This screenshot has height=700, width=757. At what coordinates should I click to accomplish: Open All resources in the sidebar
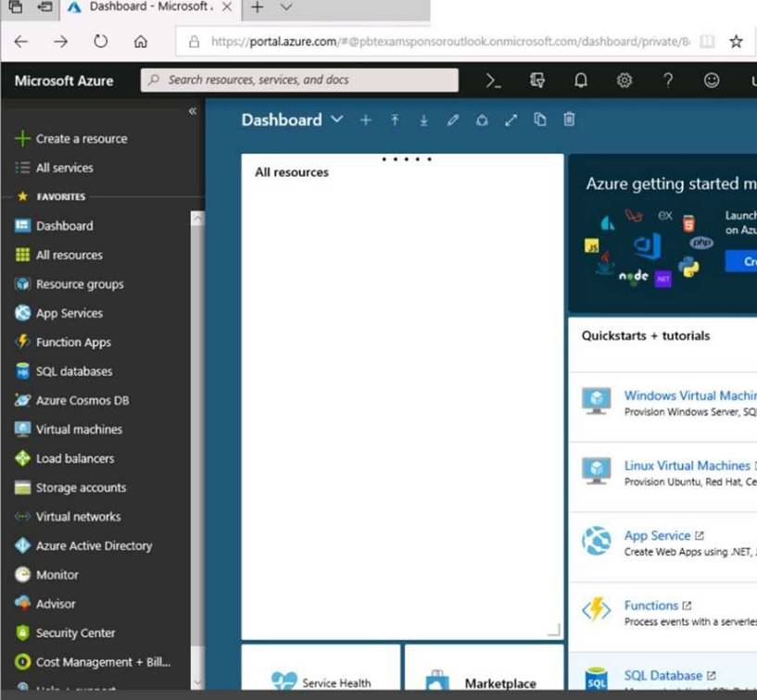pyautogui.click(x=59, y=255)
